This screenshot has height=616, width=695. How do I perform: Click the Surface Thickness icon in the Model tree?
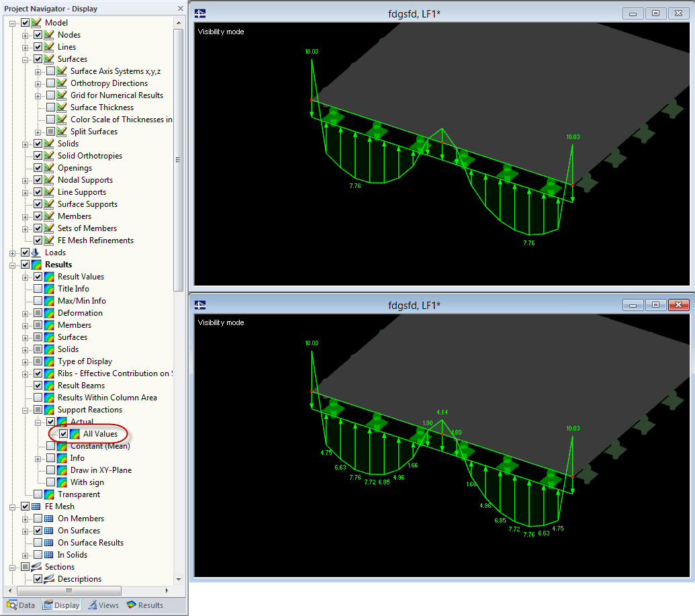pos(61,107)
